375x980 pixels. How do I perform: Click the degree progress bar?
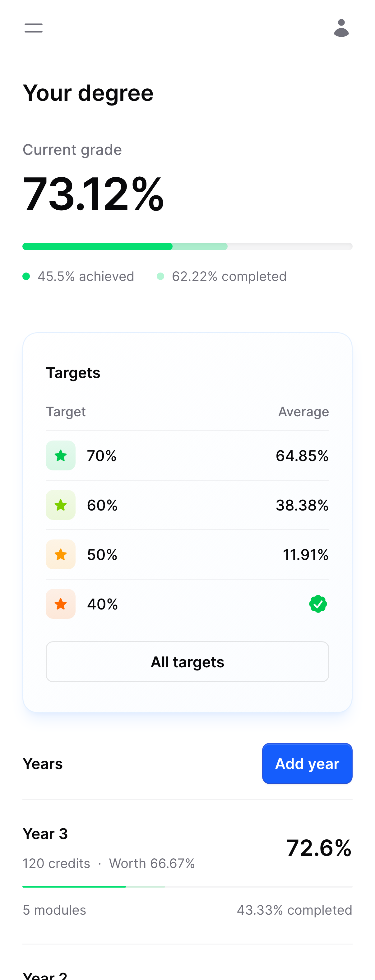187,246
